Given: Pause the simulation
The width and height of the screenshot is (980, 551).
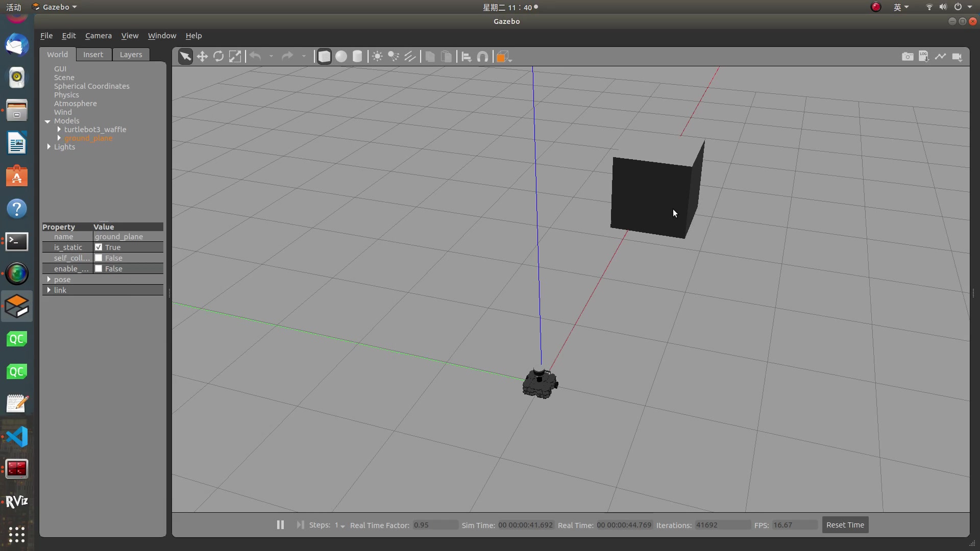Looking at the screenshot, I should click(x=280, y=525).
